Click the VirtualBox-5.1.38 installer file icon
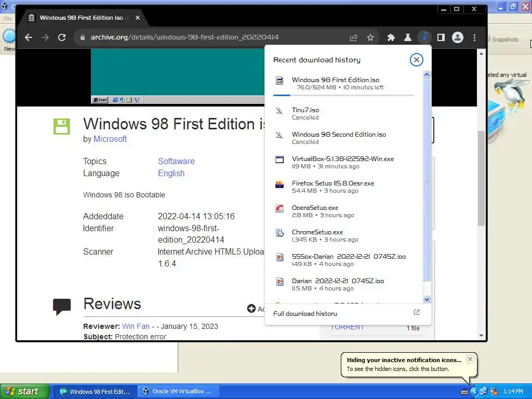Image resolution: width=532 pixels, height=399 pixels. tap(279, 159)
